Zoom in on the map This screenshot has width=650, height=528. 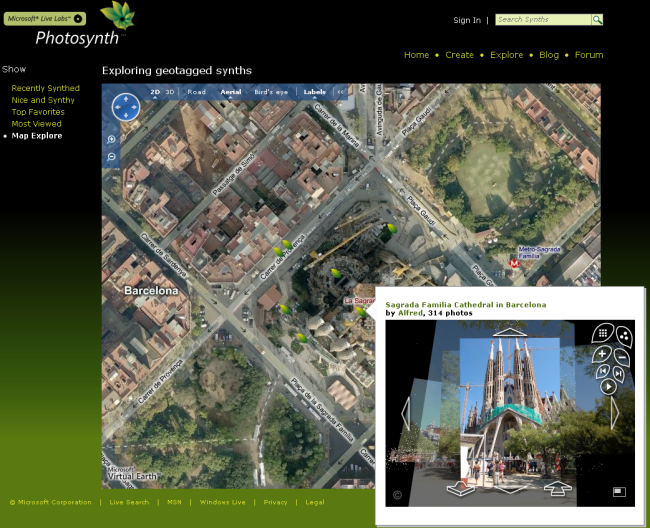[x=111, y=139]
